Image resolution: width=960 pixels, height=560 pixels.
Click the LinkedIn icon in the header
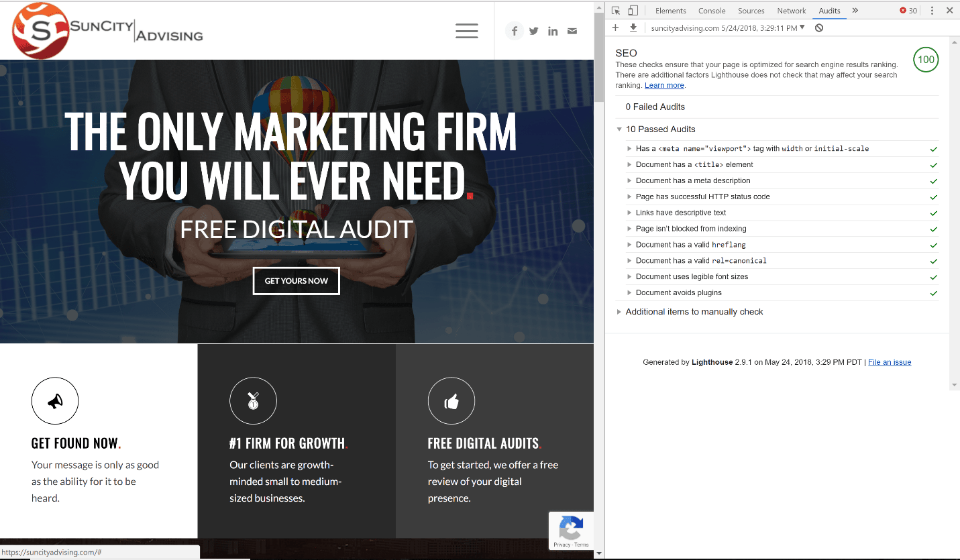553,31
